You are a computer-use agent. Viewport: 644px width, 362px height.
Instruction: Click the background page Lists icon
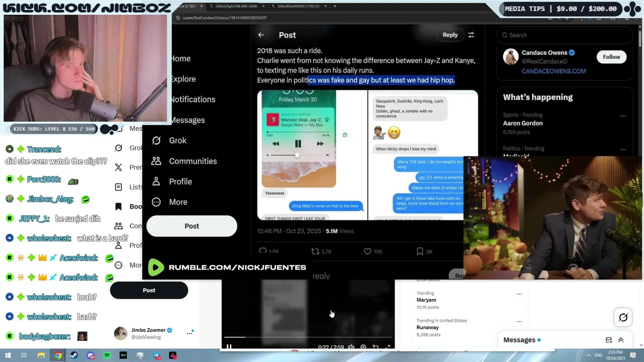pyautogui.click(x=119, y=187)
